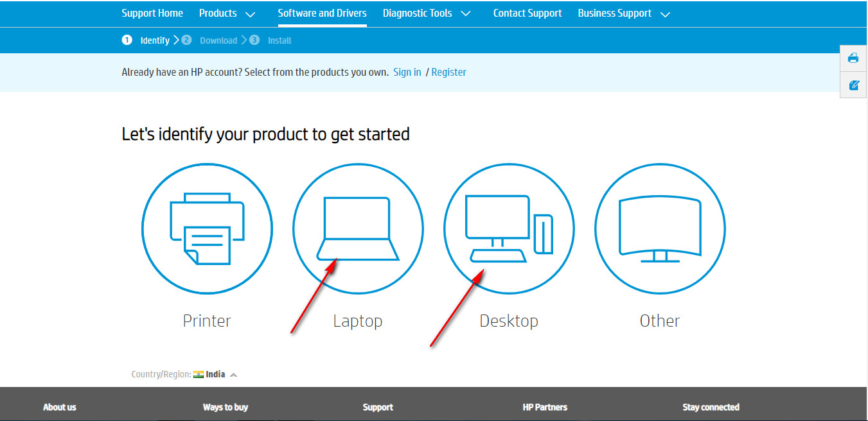The width and height of the screenshot is (868, 421).
Task: Click the print icon on right sidebar
Action: pyautogui.click(x=853, y=58)
